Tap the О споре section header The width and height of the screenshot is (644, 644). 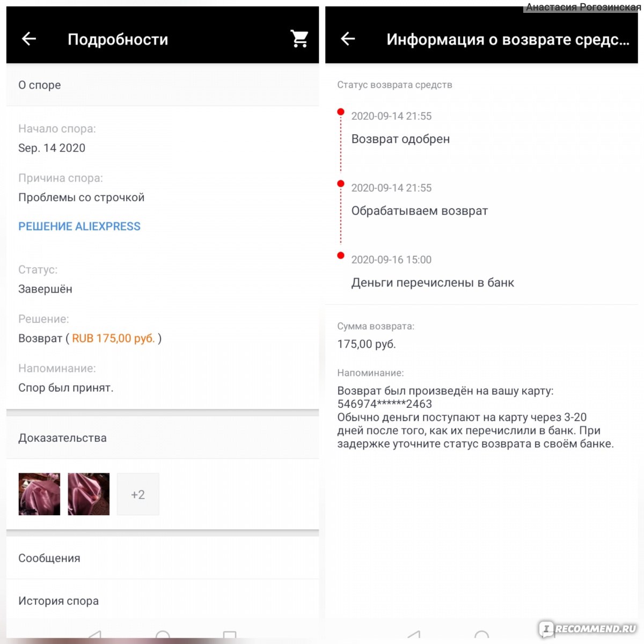coord(163,85)
